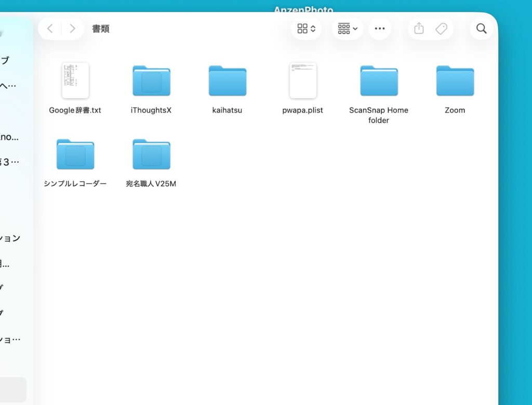Select the Google辞書.txt file
The height and width of the screenshot is (405, 532).
(x=75, y=80)
